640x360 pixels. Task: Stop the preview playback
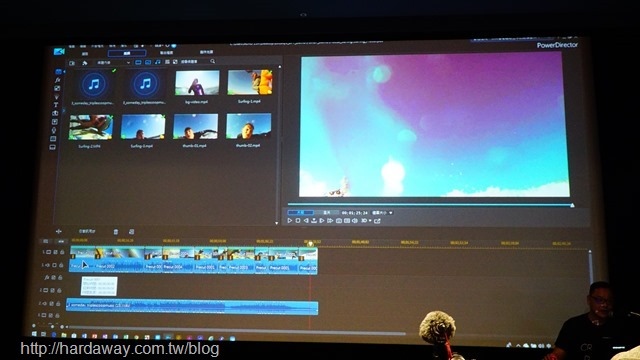pyautogui.click(x=298, y=220)
